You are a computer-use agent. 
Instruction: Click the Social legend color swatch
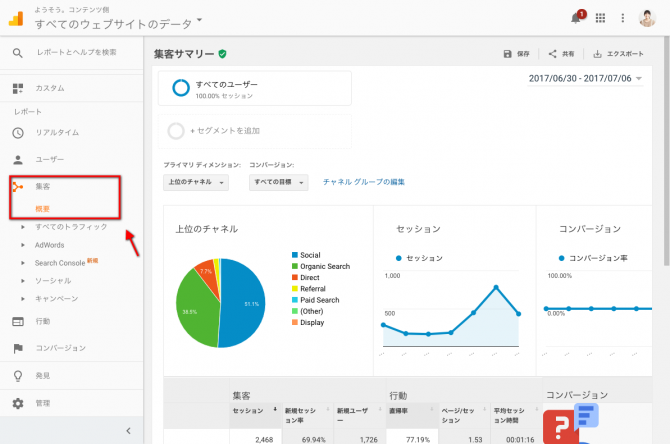coord(295,255)
